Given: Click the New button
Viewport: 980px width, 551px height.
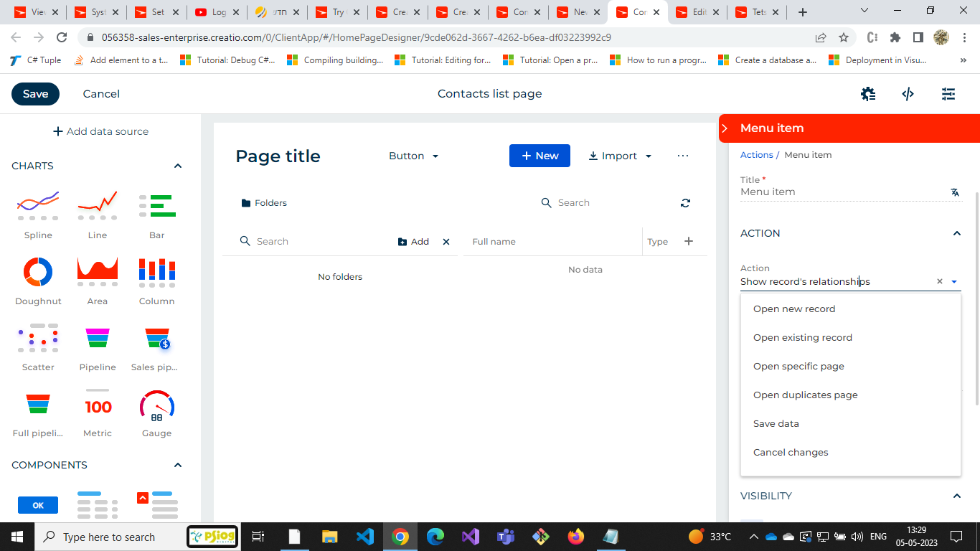Looking at the screenshot, I should [540, 156].
